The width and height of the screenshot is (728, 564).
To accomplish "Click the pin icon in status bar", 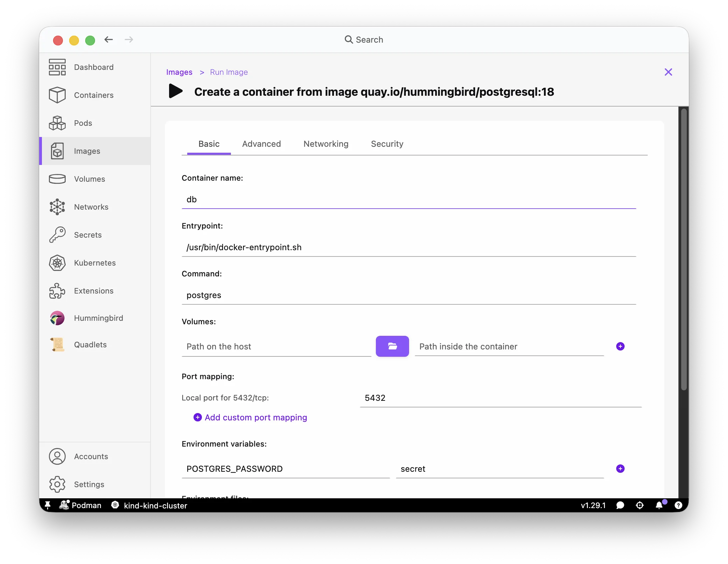I will tap(48, 505).
